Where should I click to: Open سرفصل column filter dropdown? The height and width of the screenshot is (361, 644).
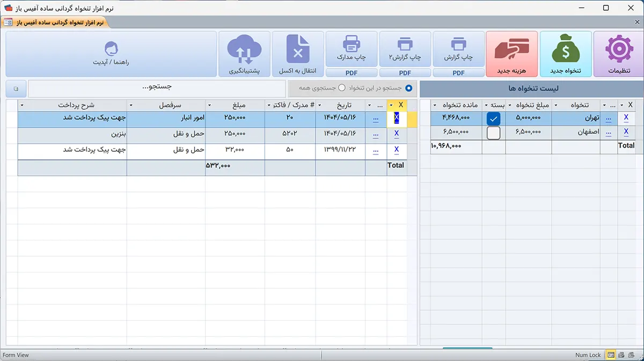131,105
